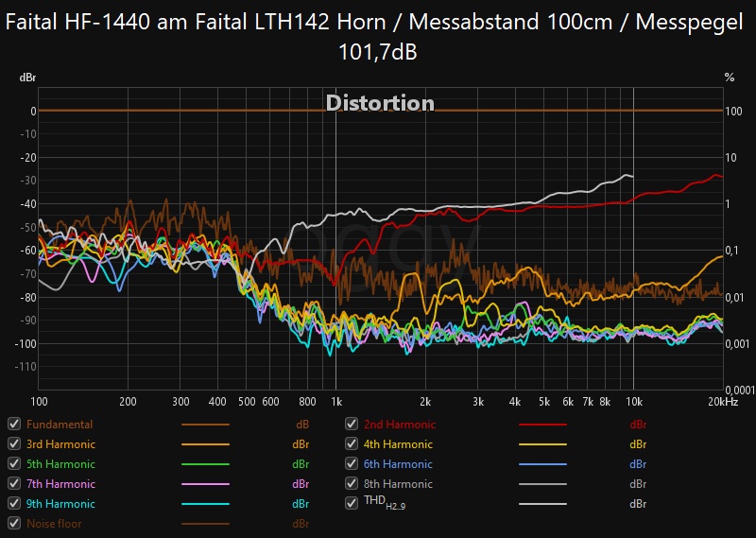The height and width of the screenshot is (538, 756).
Task: Click the % unit label above right axis
Action: coord(730,78)
